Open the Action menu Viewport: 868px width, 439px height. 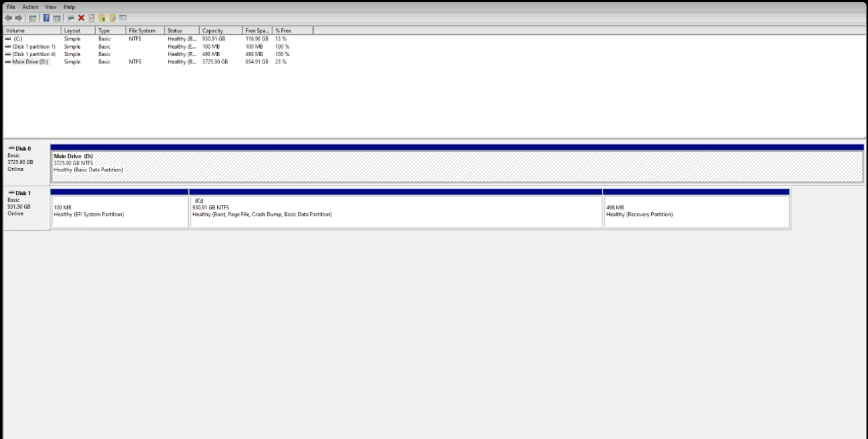pos(30,7)
